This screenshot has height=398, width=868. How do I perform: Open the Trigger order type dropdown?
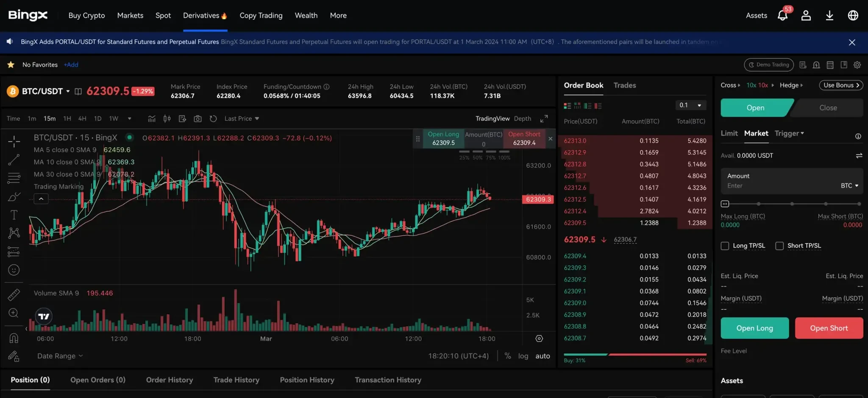(789, 133)
